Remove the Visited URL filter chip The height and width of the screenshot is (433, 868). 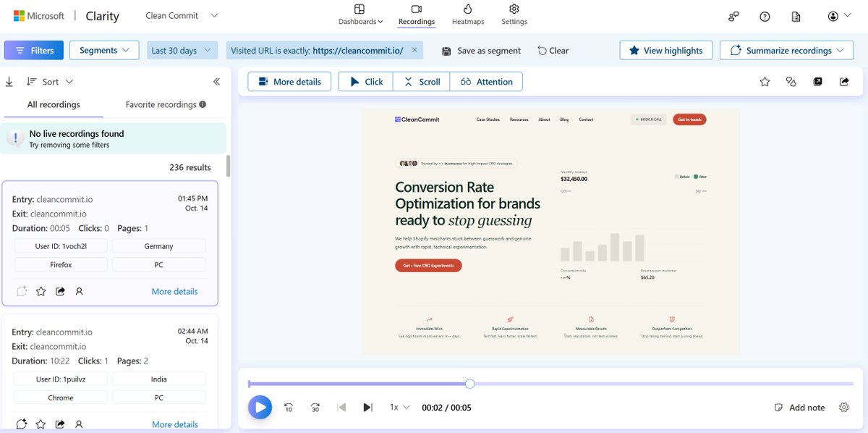point(416,50)
